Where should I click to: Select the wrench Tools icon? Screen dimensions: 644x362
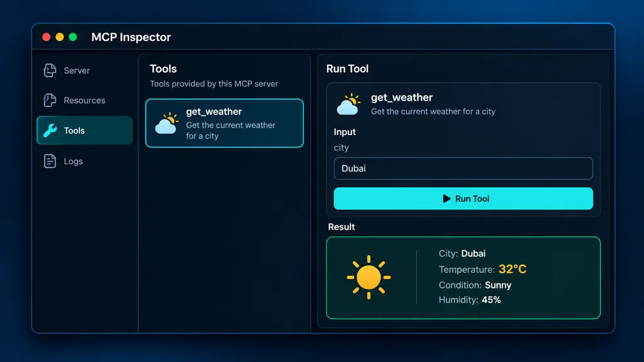tap(50, 131)
